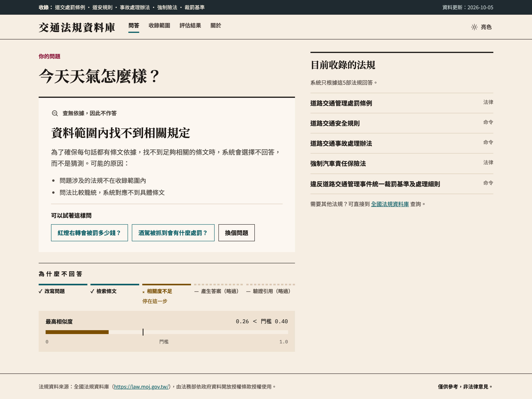Screen dimensions: 532x399
Task: Switch to the 收錄範圍 tab
Action: click(159, 26)
